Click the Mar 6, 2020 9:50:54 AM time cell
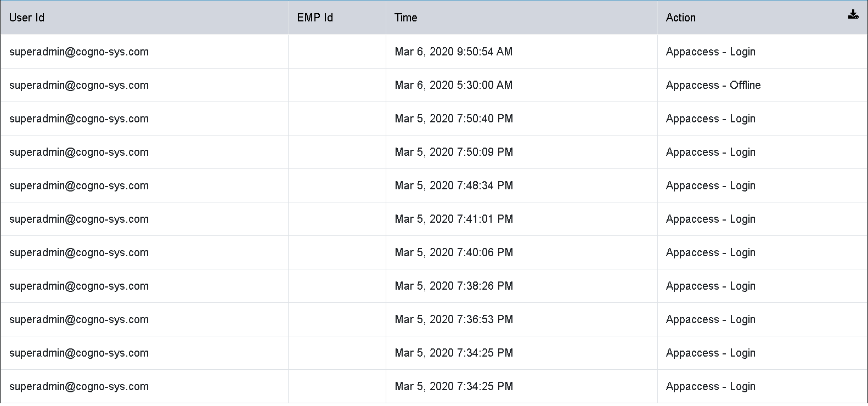The width and height of the screenshot is (868, 406). (454, 52)
